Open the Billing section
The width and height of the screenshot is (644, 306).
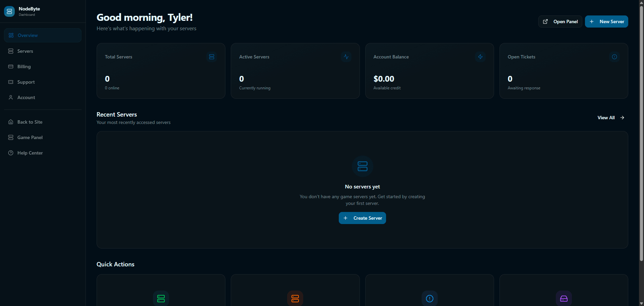[43, 67]
